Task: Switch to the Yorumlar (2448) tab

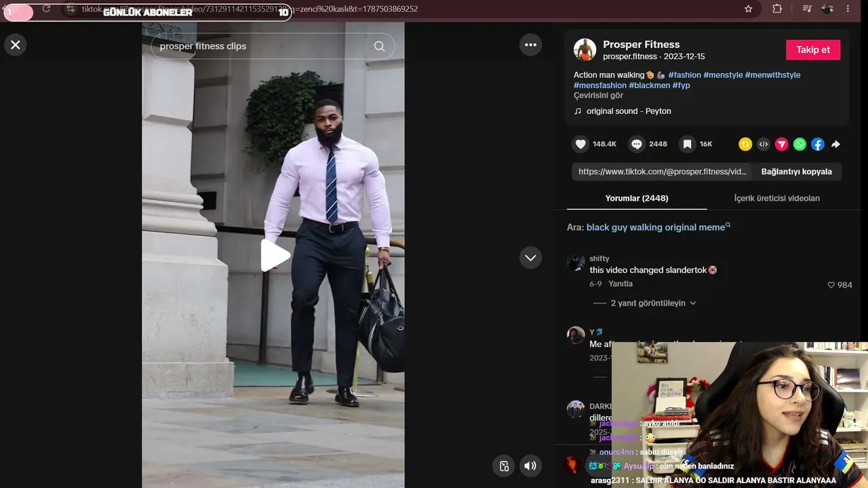Action: click(x=637, y=199)
